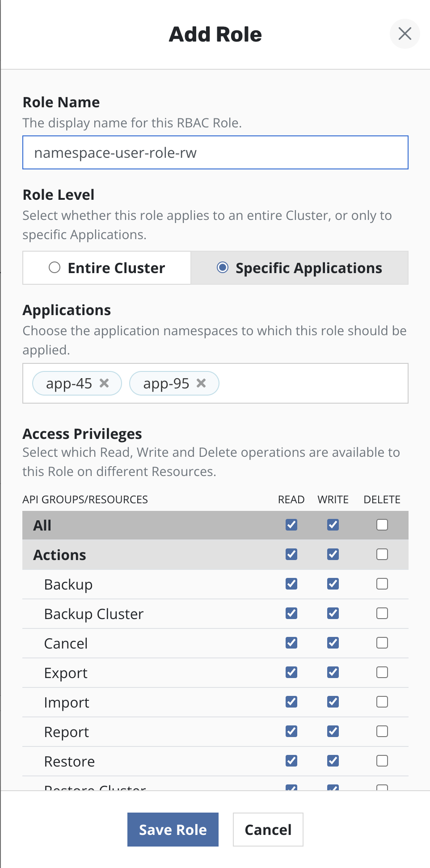Enable Delete permission for Report
This screenshot has height=868, width=430.
click(382, 731)
